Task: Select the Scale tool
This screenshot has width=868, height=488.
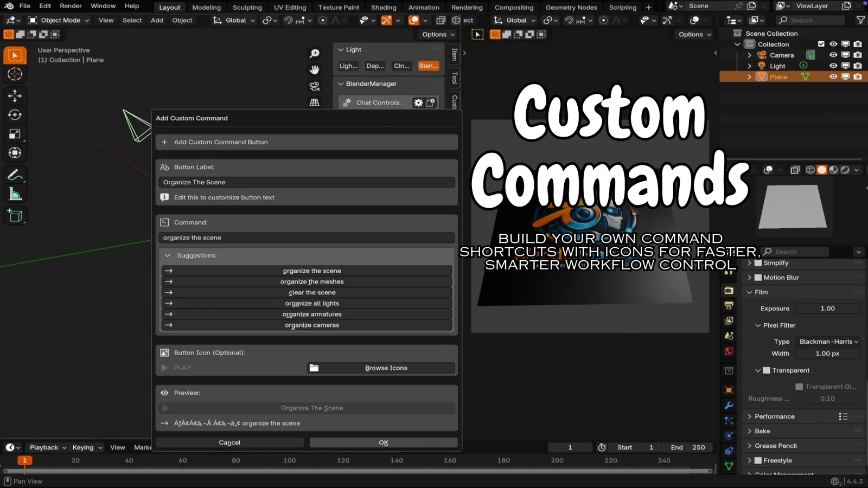Action: (x=15, y=134)
